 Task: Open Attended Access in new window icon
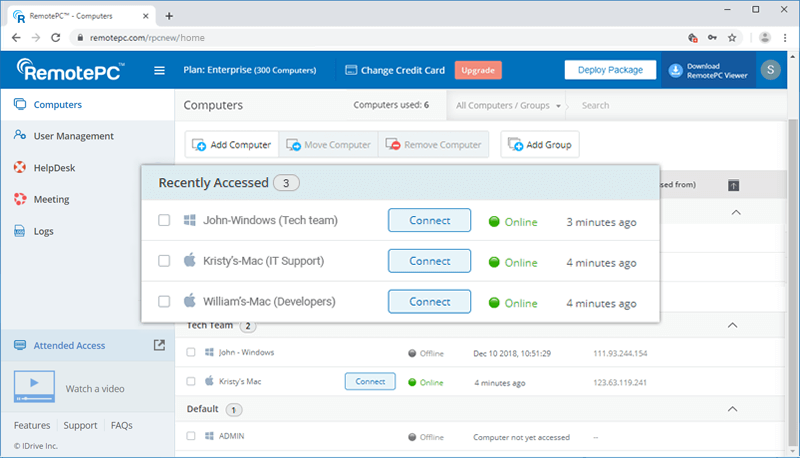point(159,345)
